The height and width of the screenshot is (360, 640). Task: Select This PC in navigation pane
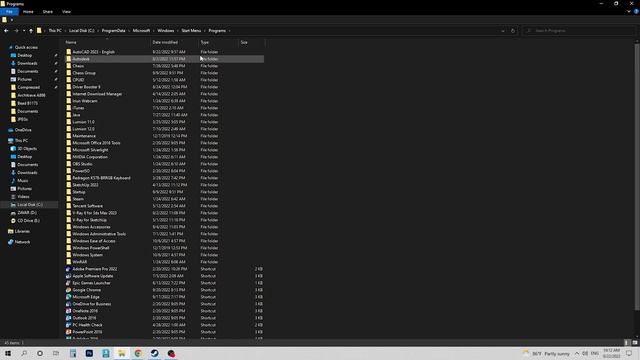coord(21,140)
